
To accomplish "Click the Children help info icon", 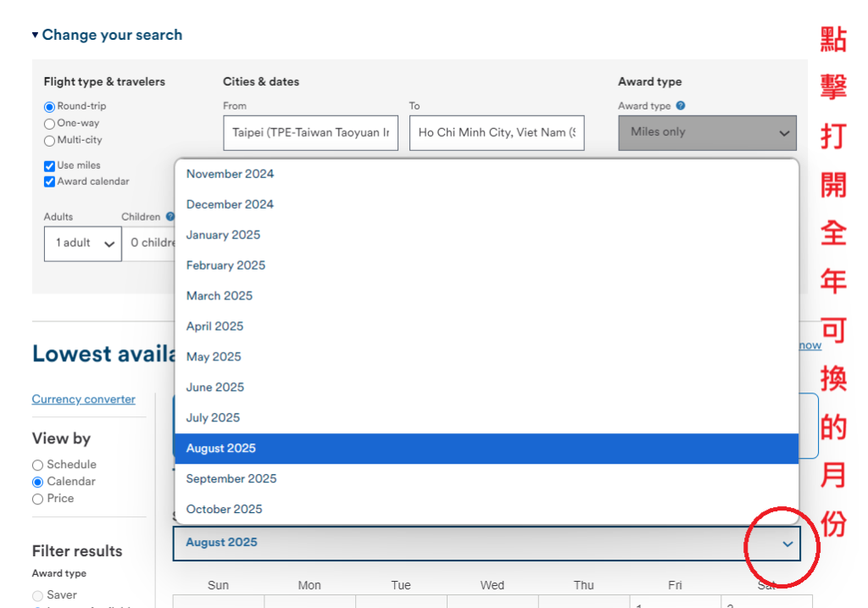I will [170, 216].
